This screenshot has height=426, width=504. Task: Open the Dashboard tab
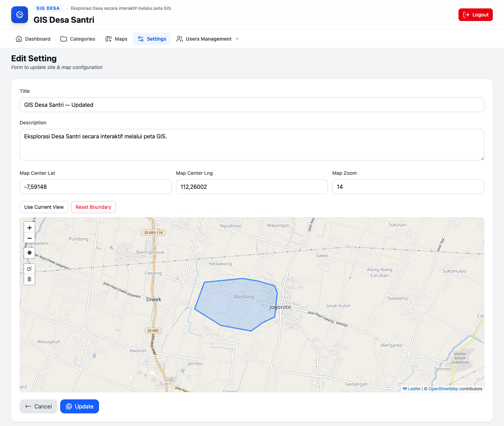(33, 39)
